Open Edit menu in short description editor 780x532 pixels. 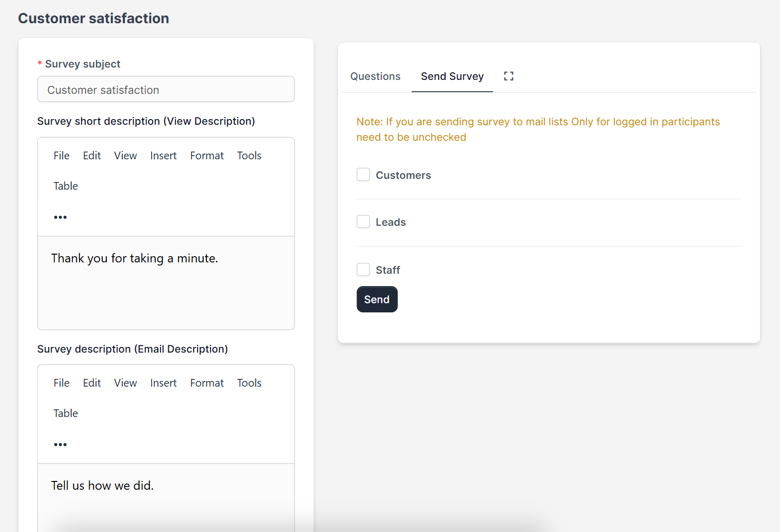[92, 156]
